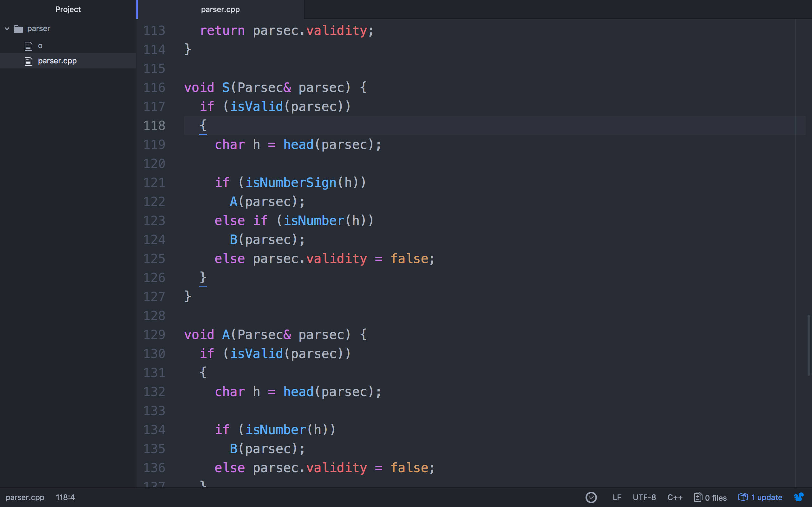Screen dimensions: 812x507
Task: Click the parser.cpp file icon in the tree
Action: [29, 61]
